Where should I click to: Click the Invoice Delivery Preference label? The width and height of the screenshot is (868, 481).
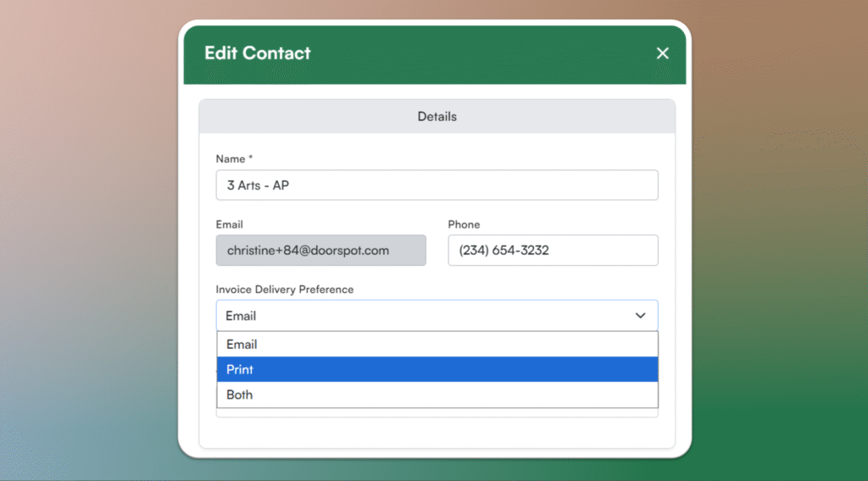tap(284, 290)
